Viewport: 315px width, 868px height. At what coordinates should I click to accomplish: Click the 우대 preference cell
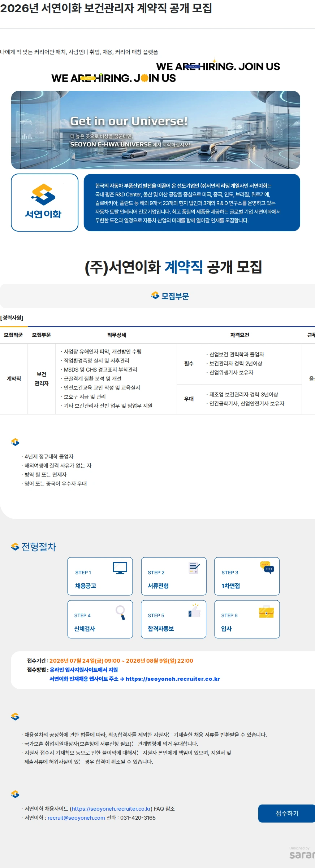point(189,399)
